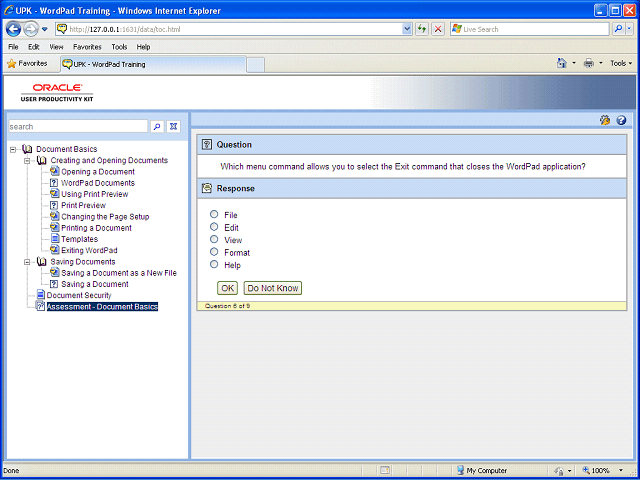Click the Refresh page icon
The width and height of the screenshot is (640, 480).
tap(422, 29)
